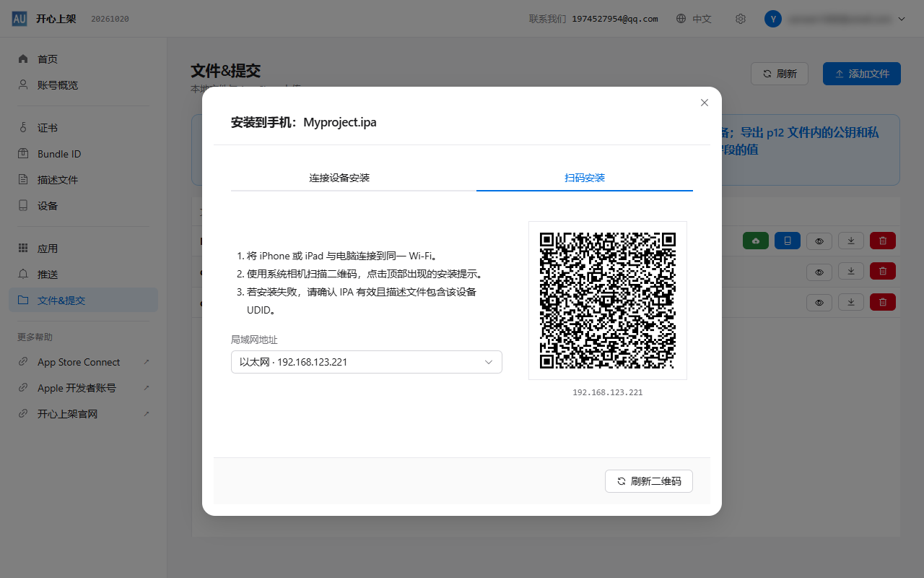Click the QR code image
Screen dimensions: 924x578
point(608,301)
